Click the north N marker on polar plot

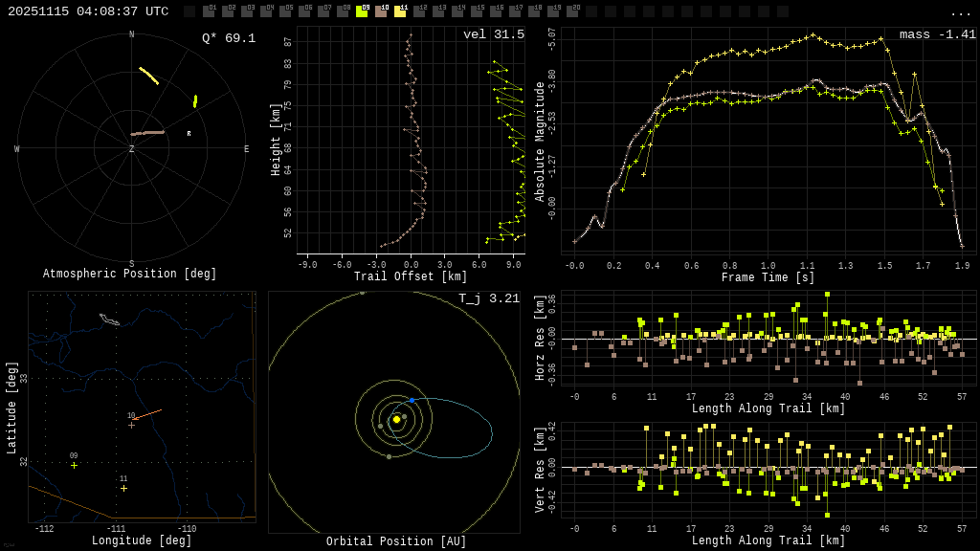(132, 34)
